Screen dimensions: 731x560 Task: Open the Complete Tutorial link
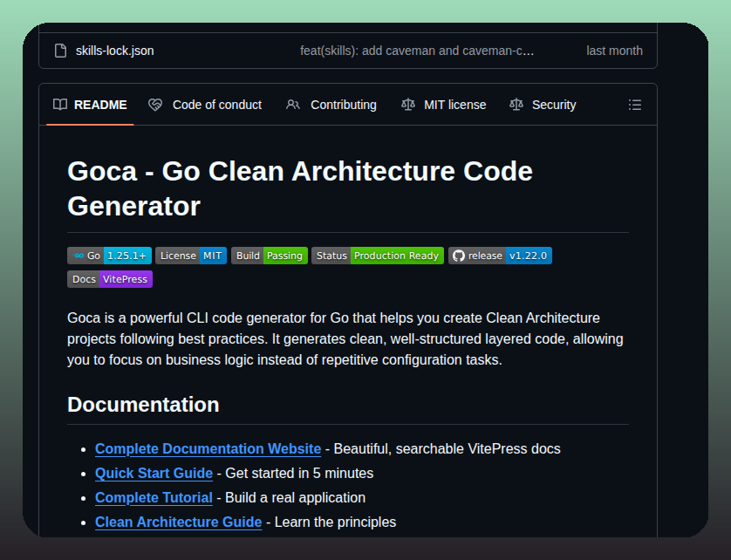154,497
